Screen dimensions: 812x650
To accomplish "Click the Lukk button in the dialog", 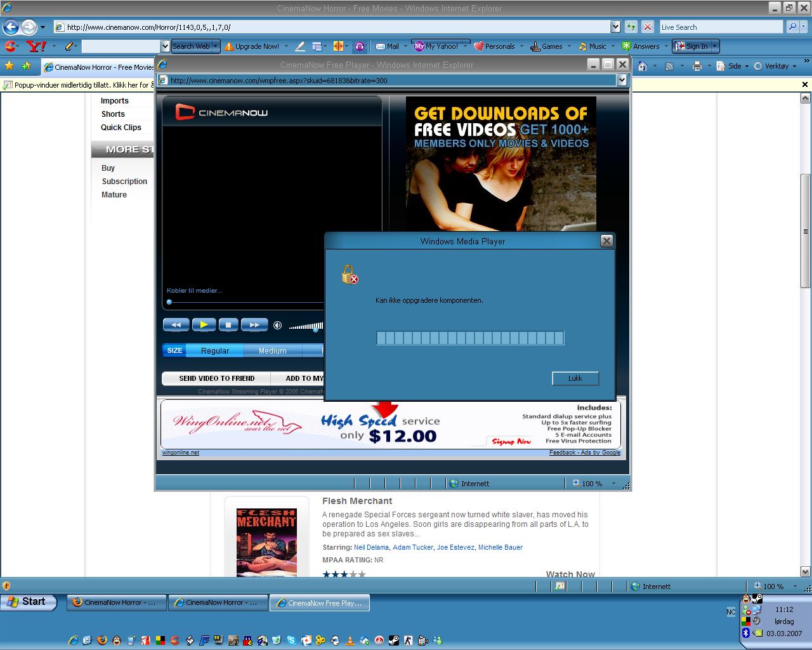I will pos(575,378).
